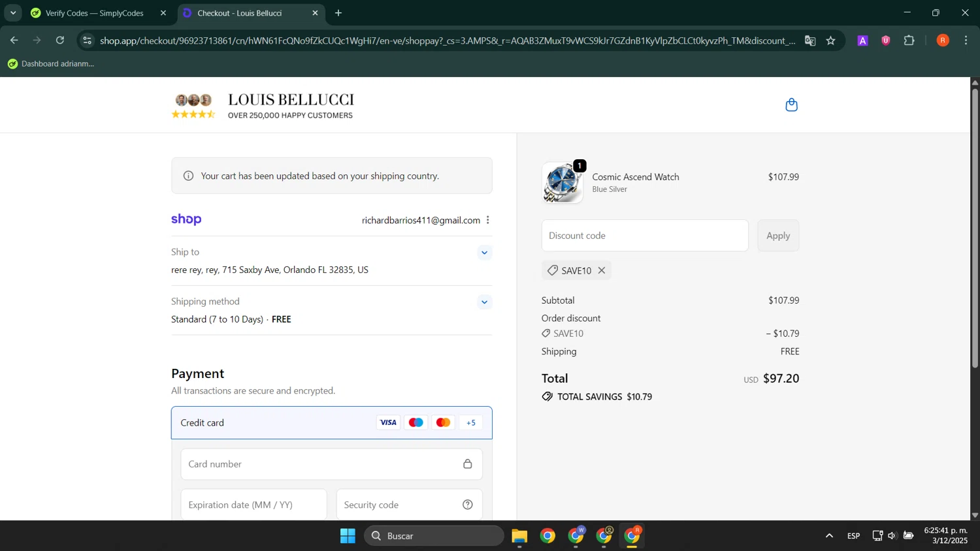Image resolution: width=980 pixels, height=551 pixels.
Task: Click the Cosmic Ascend Watch thumbnail
Action: (563, 183)
